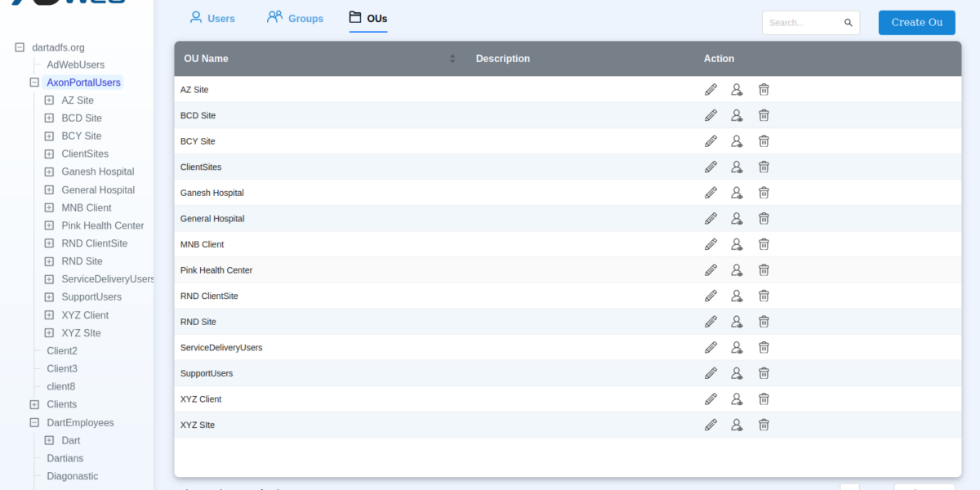Select AdWebUsers in the tree
Image resolution: width=980 pixels, height=490 pixels.
coord(75,65)
